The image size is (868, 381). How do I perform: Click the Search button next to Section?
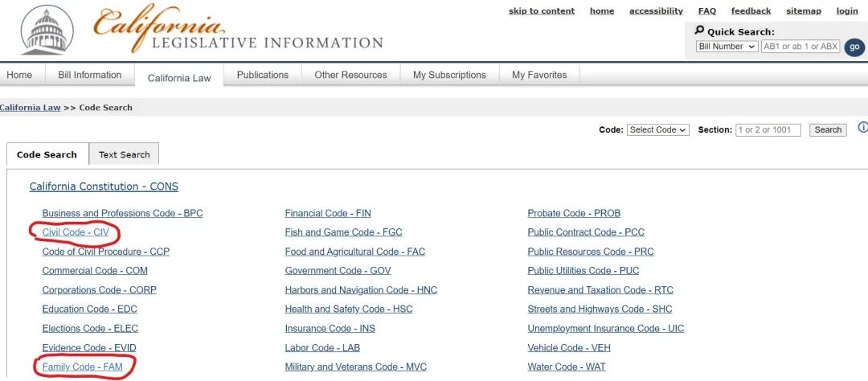828,130
